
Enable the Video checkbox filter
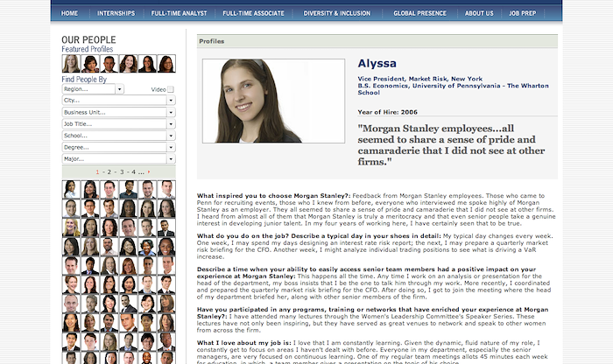tap(171, 89)
